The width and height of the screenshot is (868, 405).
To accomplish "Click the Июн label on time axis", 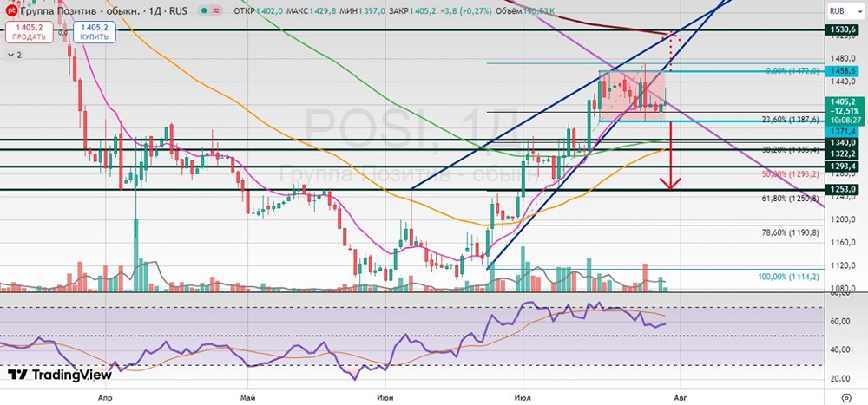I will coord(385,397).
